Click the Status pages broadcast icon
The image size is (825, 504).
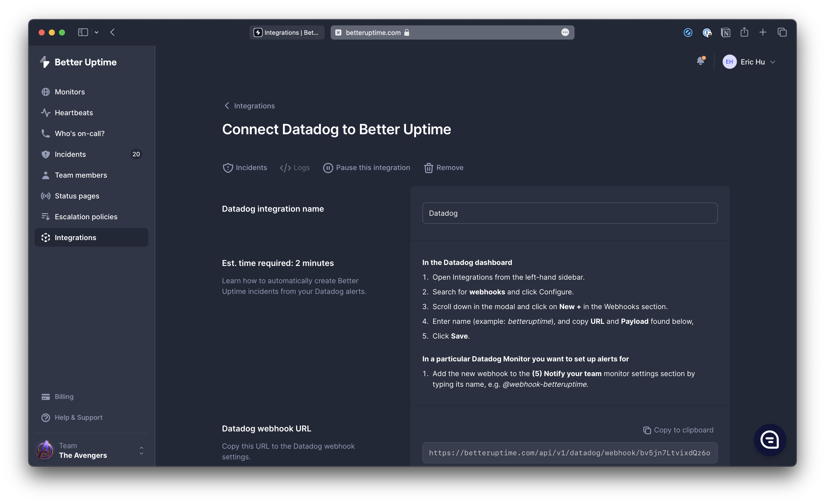click(x=45, y=196)
